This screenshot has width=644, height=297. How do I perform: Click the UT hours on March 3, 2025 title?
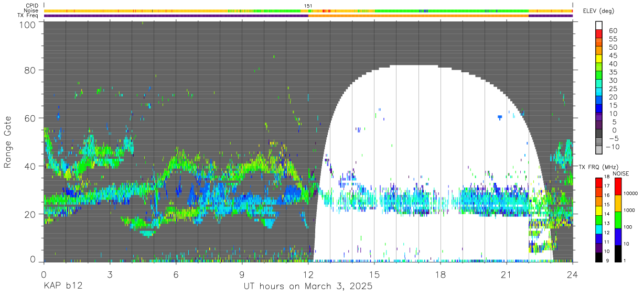pyautogui.click(x=308, y=287)
